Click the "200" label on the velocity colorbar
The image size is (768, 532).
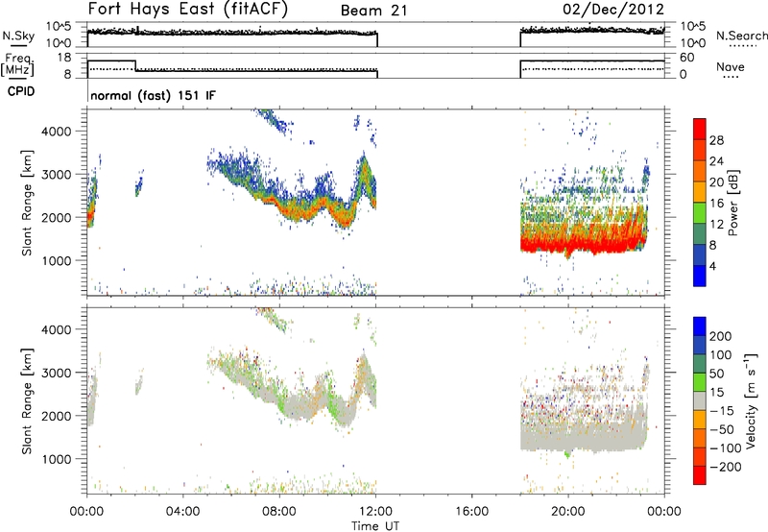pyautogui.click(x=721, y=336)
